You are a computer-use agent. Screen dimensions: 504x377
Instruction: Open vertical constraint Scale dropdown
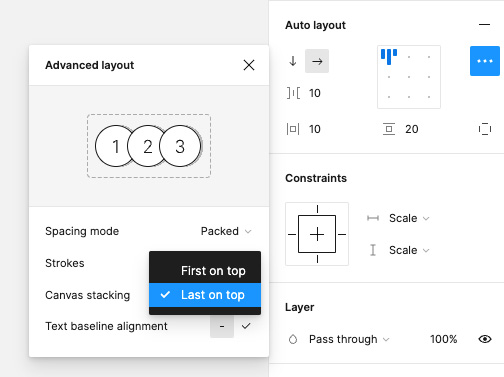(x=409, y=250)
